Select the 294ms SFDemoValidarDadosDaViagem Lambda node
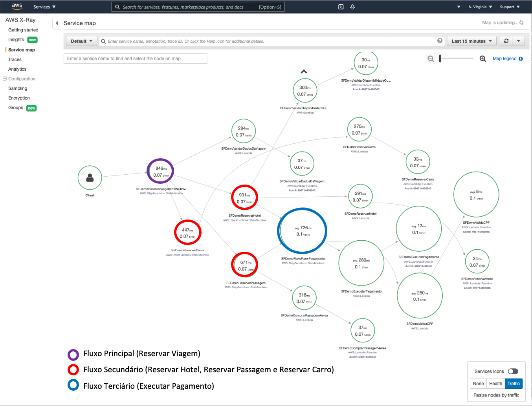The image size is (532, 406). pyautogui.click(x=244, y=131)
